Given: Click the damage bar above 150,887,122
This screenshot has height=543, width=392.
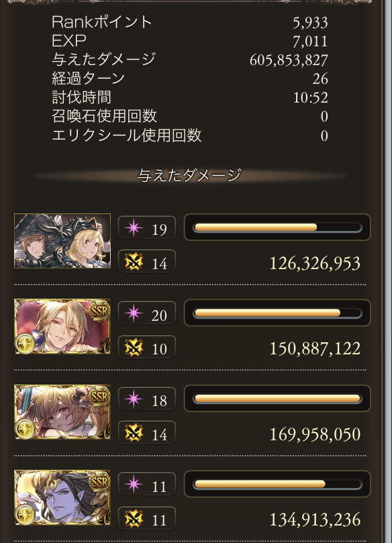Looking at the screenshot, I should tap(277, 313).
